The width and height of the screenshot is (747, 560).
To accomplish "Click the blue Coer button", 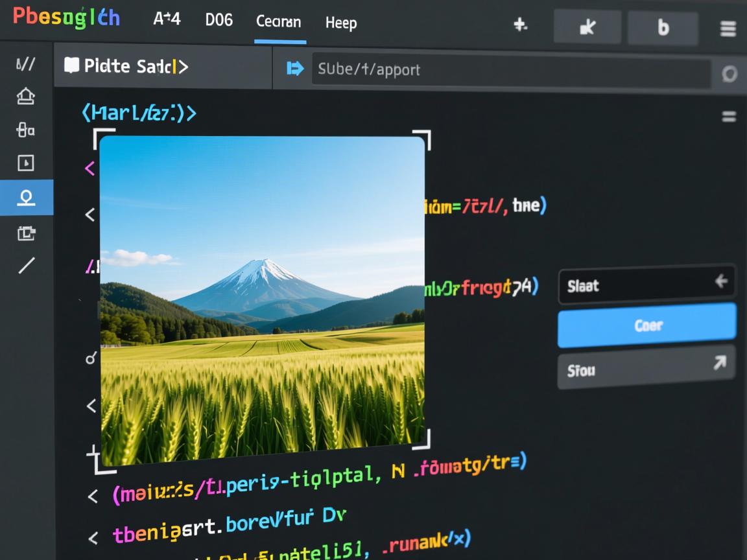I will (x=647, y=325).
